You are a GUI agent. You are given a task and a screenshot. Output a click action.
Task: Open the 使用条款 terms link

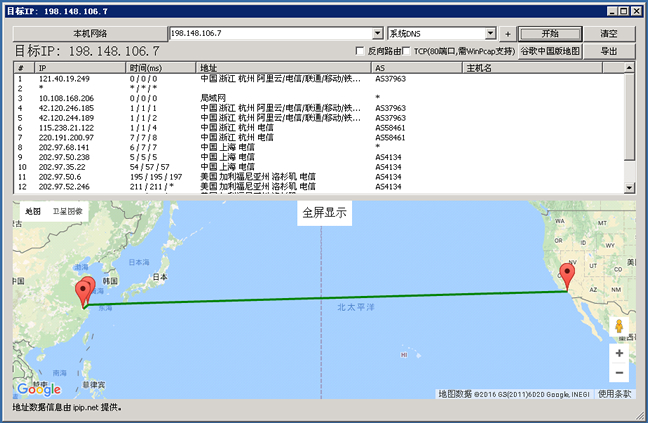[x=614, y=394]
